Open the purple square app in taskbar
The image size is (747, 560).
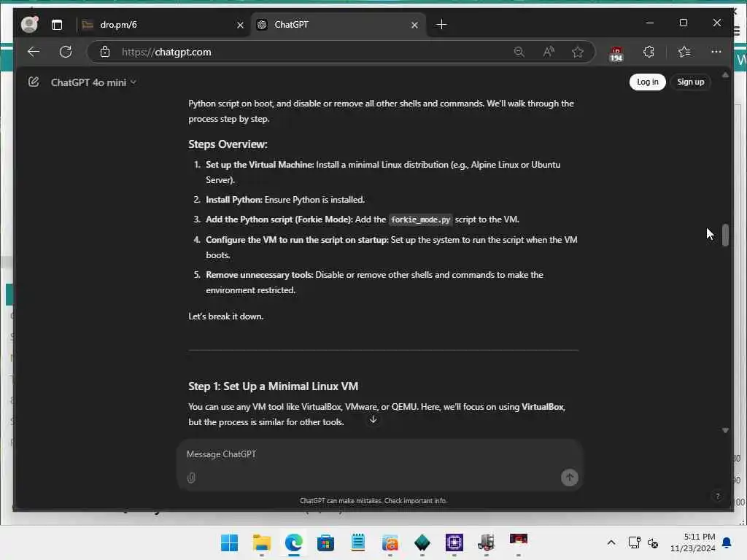pos(454,542)
